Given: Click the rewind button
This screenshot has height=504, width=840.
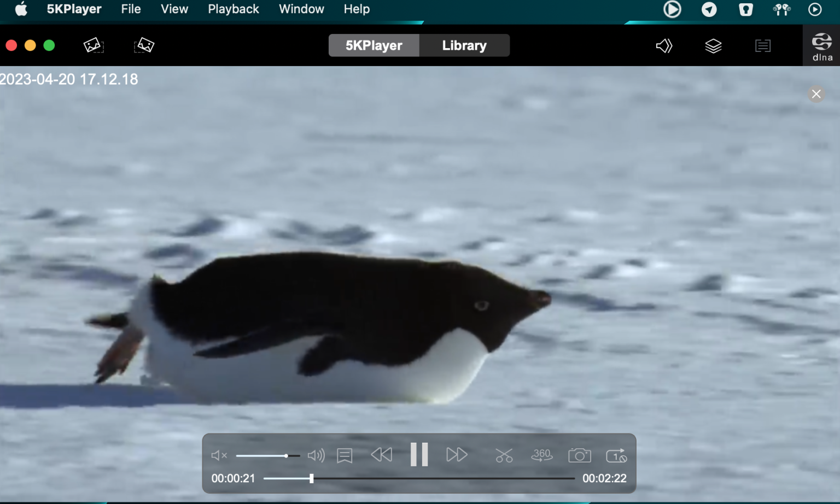Looking at the screenshot, I should pyautogui.click(x=381, y=455).
